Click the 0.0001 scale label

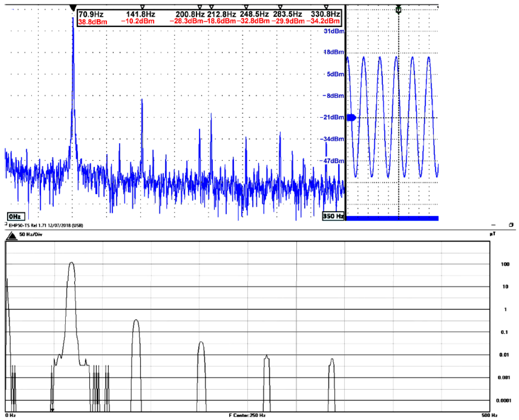coord(503,401)
